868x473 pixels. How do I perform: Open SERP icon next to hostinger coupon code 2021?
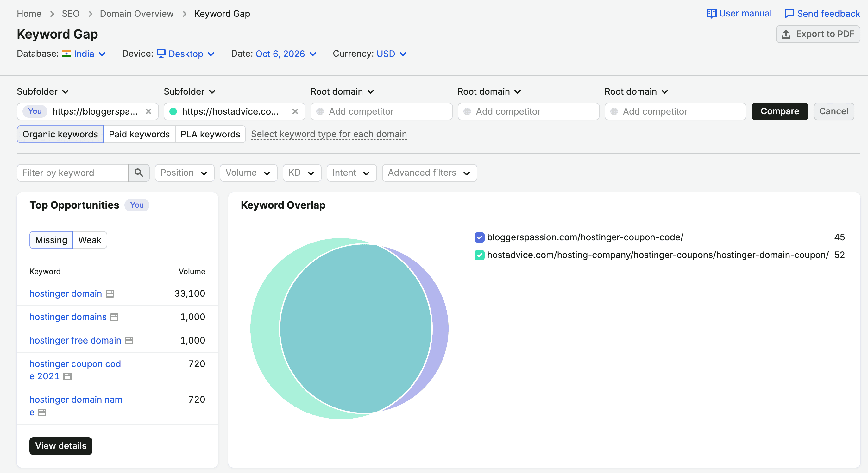tap(67, 376)
